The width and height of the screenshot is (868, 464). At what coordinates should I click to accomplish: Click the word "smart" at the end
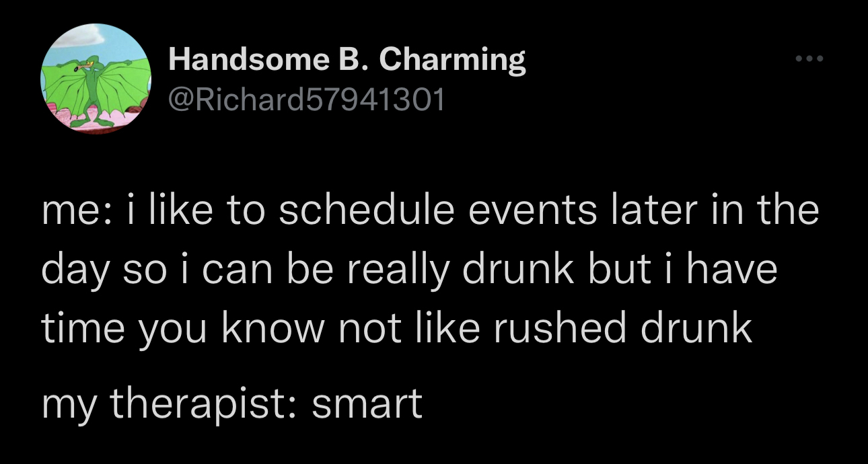pyautogui.click(x=367, y=403)
